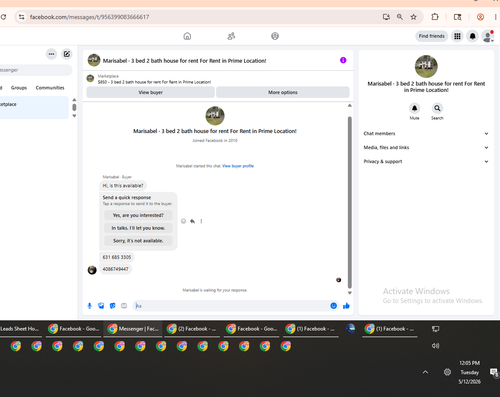Open Windows notification center icon

(x=494, y=372)
